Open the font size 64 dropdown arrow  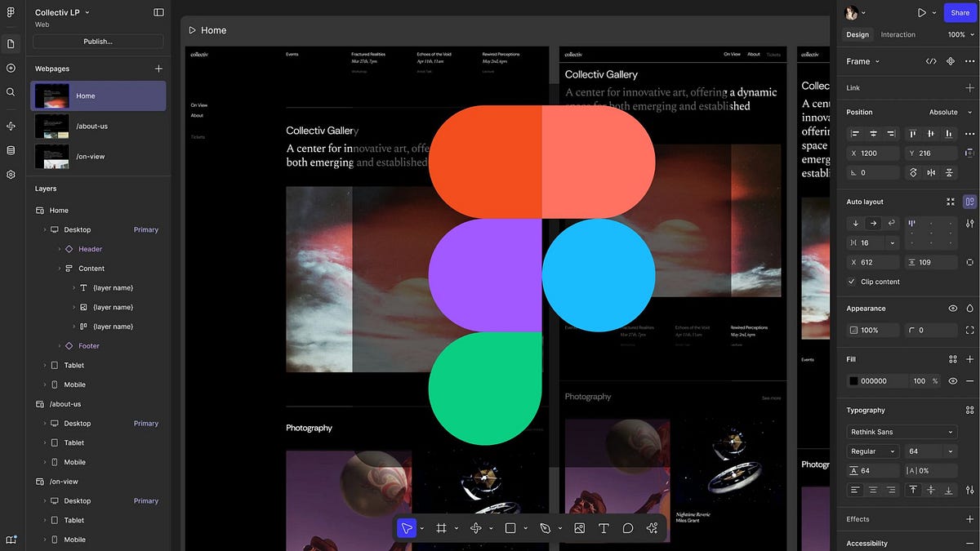click(951, 451)
